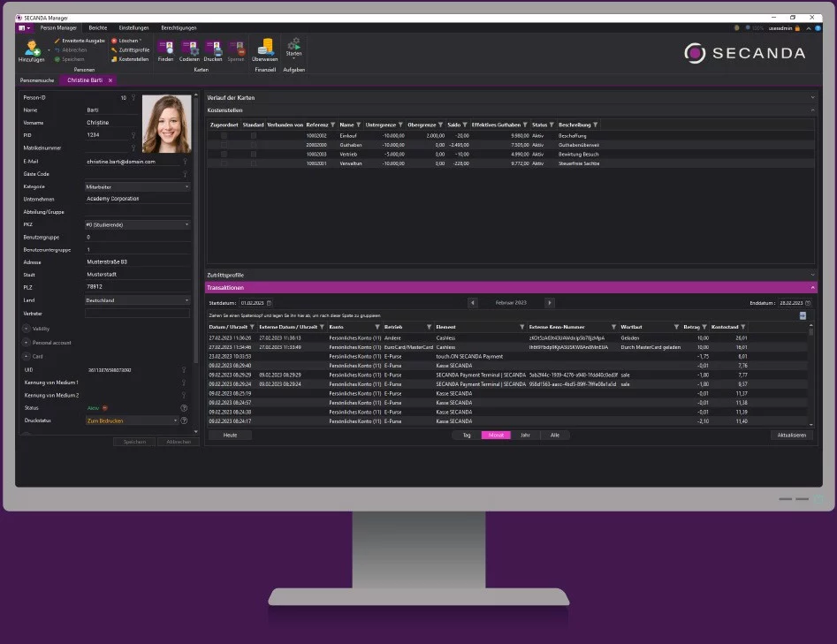The height and width of the screenshot is (644, 837).
Task: Filter the Betrag column
Action: click(x=704, y=327)
